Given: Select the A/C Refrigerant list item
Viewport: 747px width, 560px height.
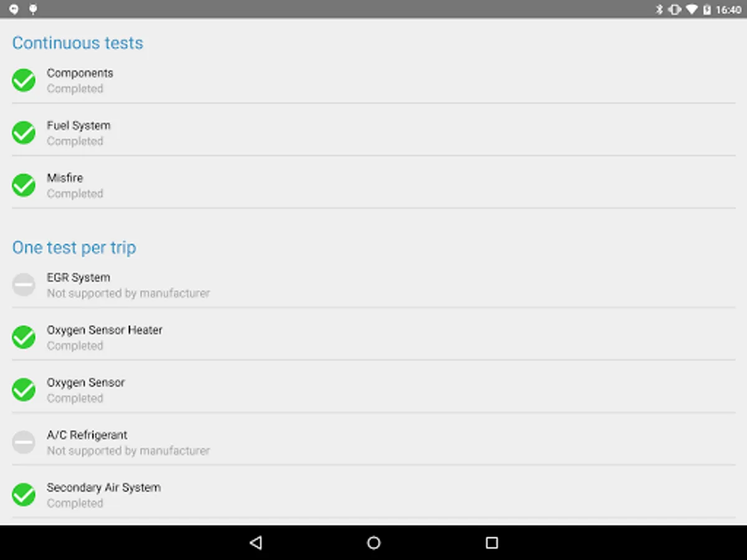Looking at the screenshot, I should pos(374,442).
